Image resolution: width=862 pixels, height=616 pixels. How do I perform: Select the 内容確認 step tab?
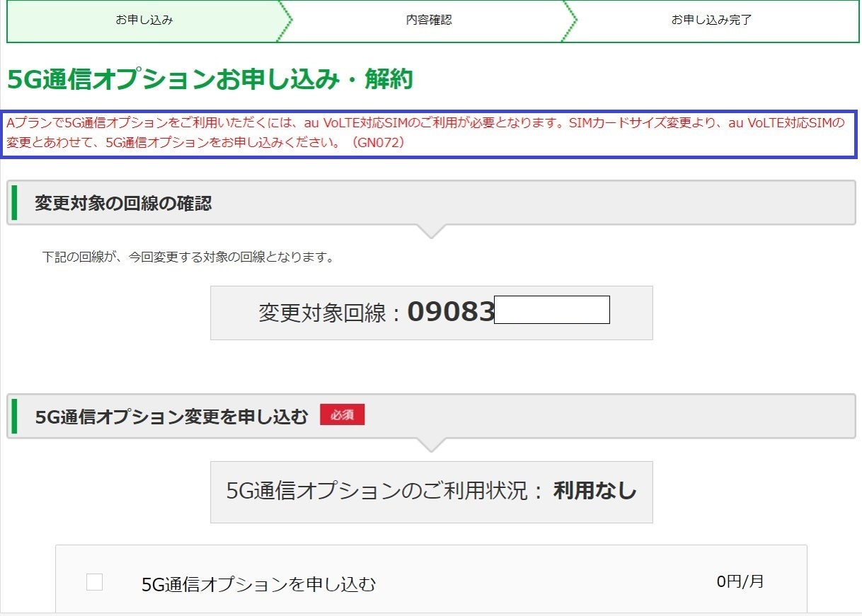pyautogui.click(x=428, y=21)
